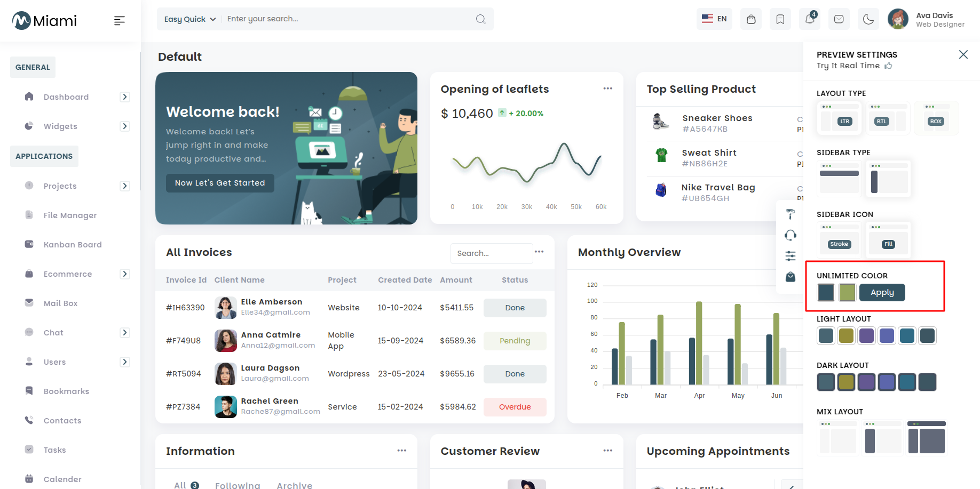Collapse sidebar with the hamburger icon
The height and width of the screenshot is (489, 980).
coord(120,21)
